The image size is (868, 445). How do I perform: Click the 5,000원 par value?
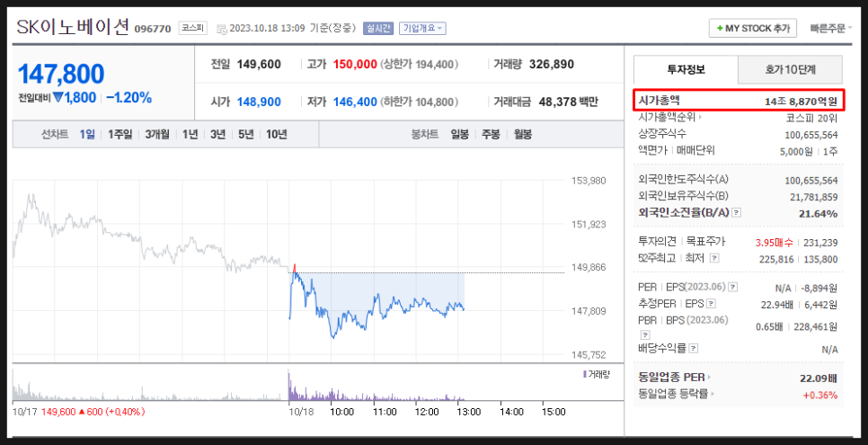click(798, 151)
